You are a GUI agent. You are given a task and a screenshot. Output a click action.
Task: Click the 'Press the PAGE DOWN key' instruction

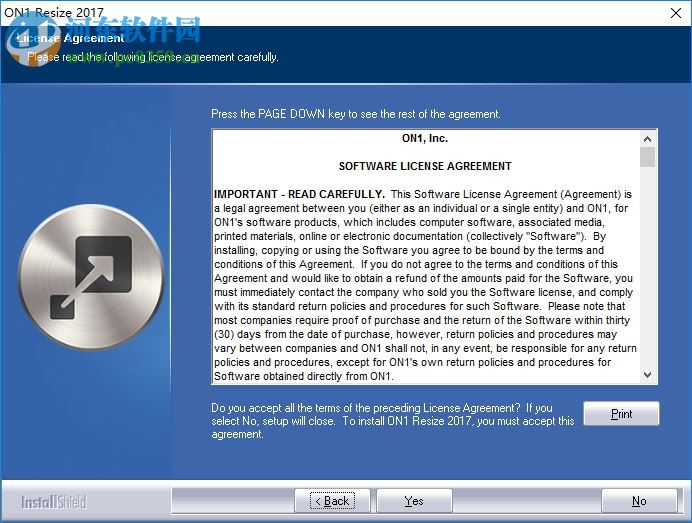pos(356,114)
